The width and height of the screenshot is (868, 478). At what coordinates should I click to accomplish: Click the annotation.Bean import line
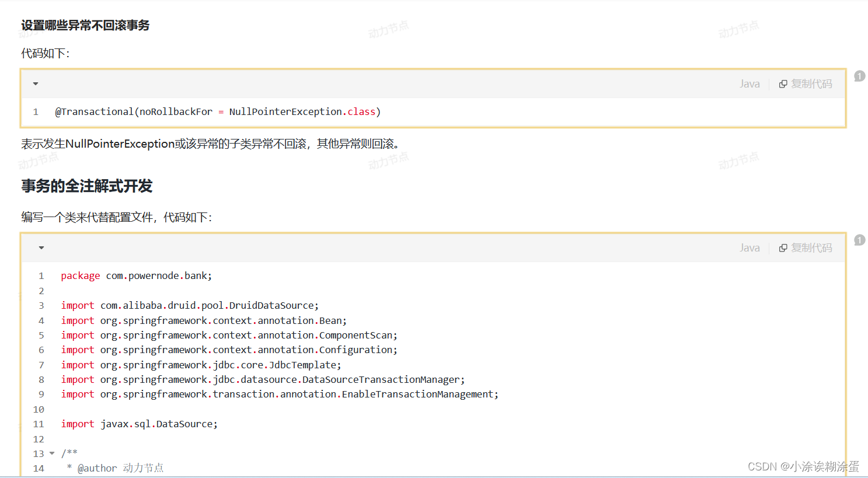coord(204,320)
